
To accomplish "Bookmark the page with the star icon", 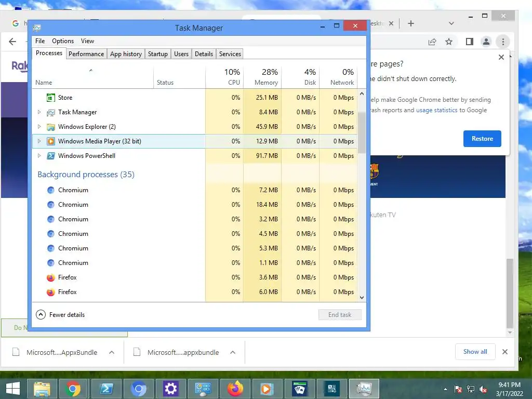I will pos(449,42).
